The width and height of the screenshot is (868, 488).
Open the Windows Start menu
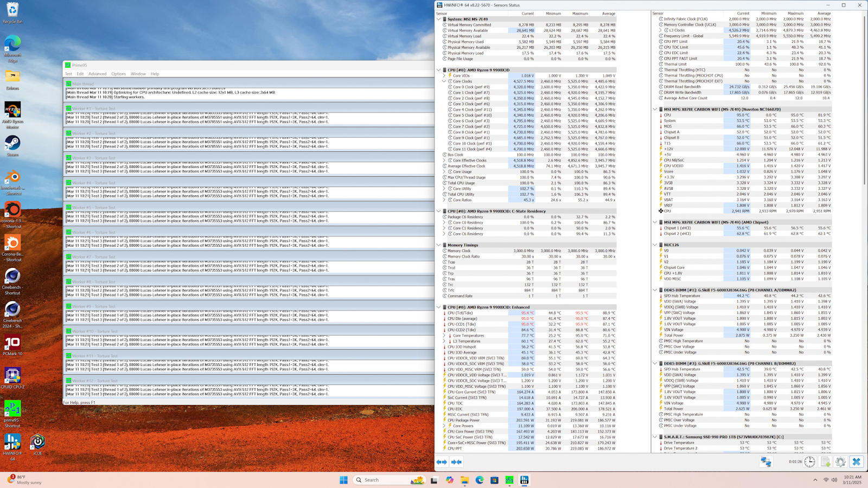343,480
